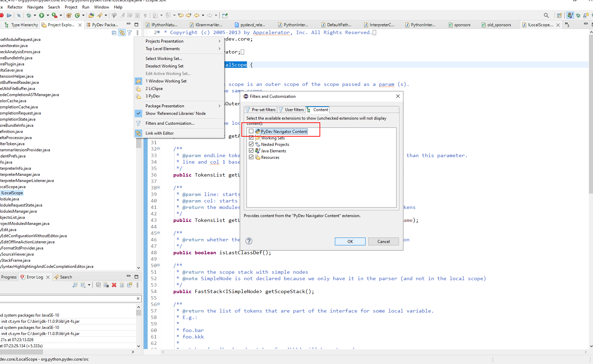Click the Open Perspective icon

pyautogui.click(x=559, y=15)
